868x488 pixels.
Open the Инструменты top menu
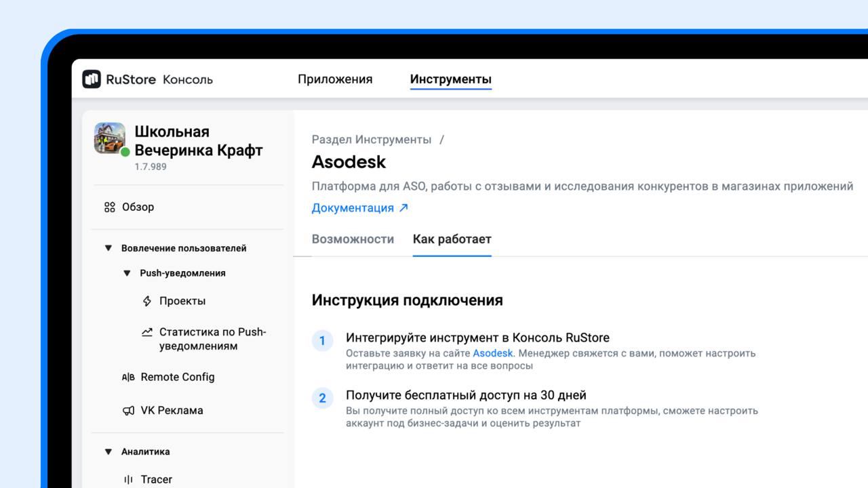pos(450,79)
